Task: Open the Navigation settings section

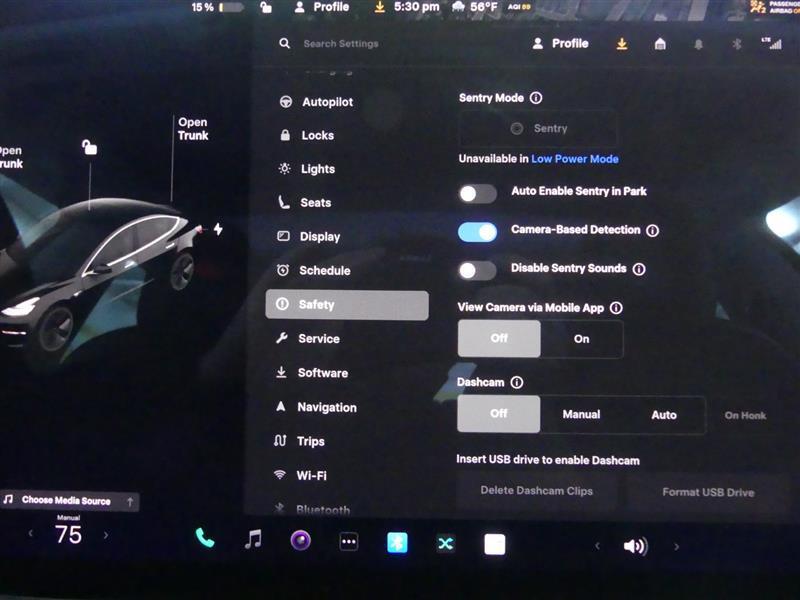Action: 327,407
